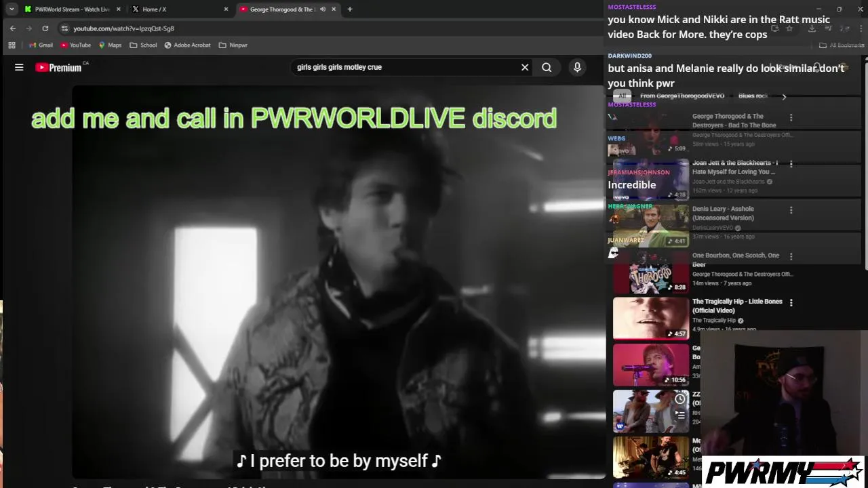868x488 pixels.
Task: Open Bad To The Bone video title
Action: pyautogui.click(x=734, y=121)
